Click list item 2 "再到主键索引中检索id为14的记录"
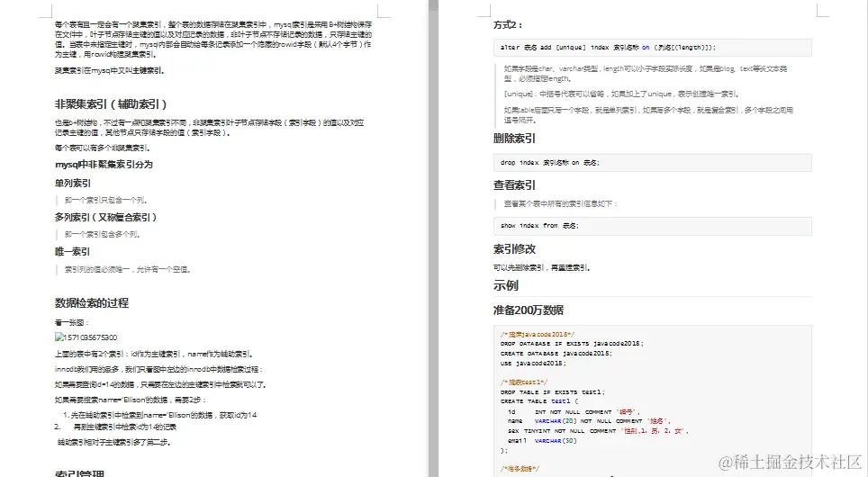868x477 pixels. click(x=125, y=427)
